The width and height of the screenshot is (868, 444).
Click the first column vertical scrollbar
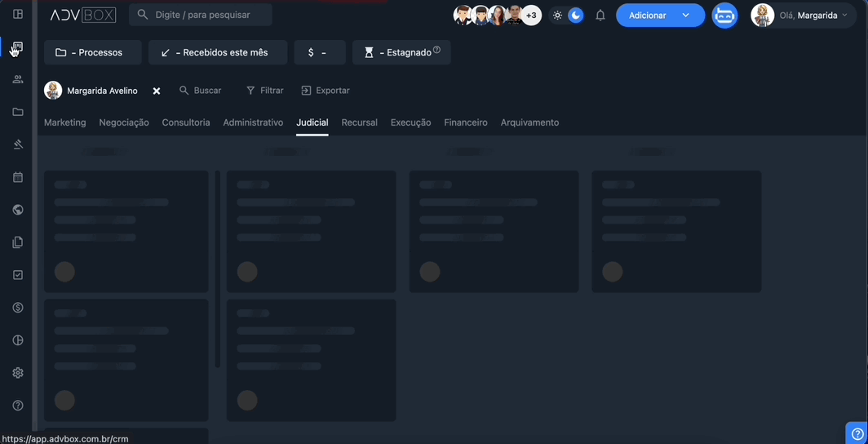click(x=218, y=269)
